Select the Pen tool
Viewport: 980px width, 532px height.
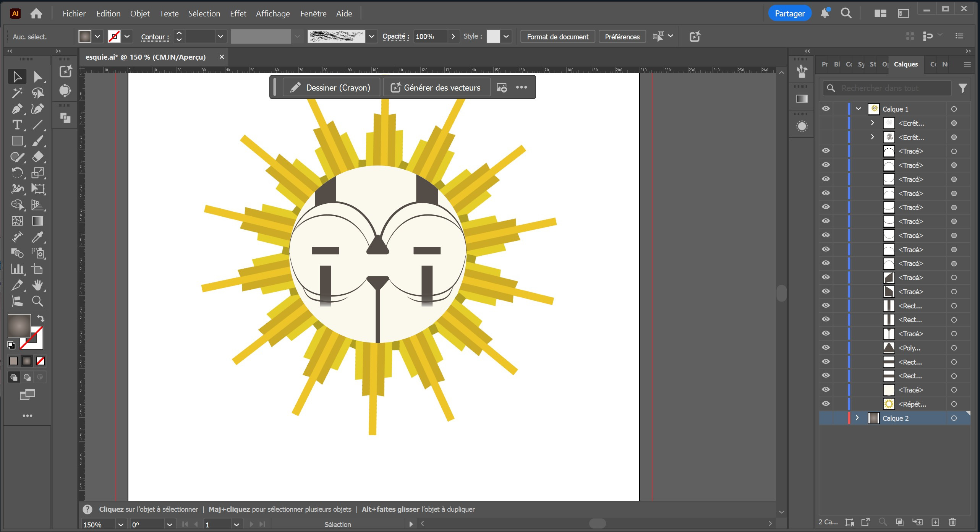[16, 109]
